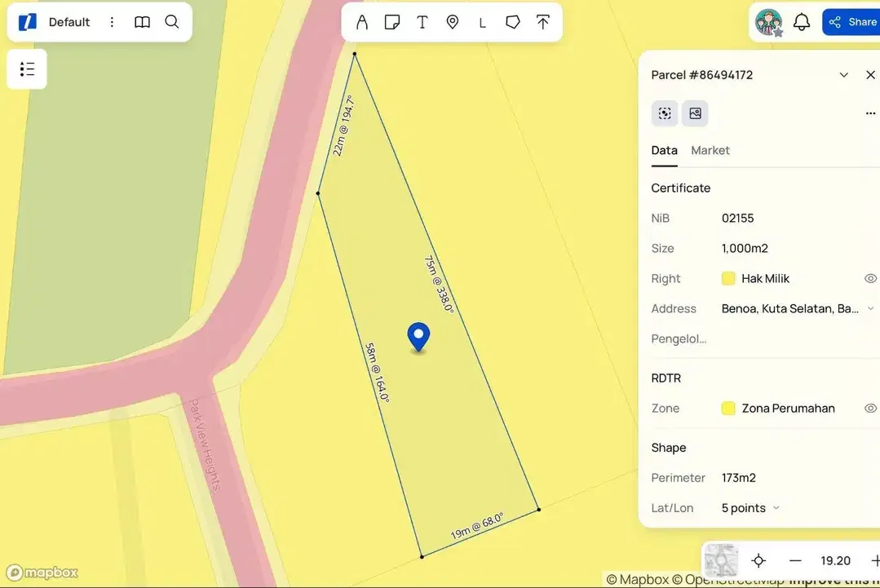This screenshot has width=880, height=588.
Task: Click the Default map name
Action: (x=69, y=22)
